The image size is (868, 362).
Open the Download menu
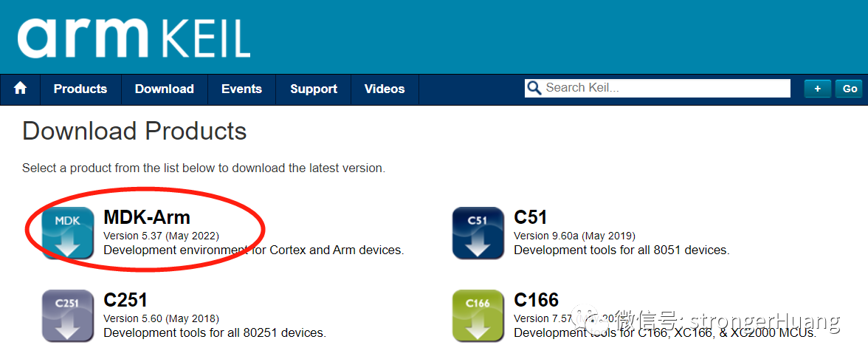pyautogui.click(x=165, y=89)
